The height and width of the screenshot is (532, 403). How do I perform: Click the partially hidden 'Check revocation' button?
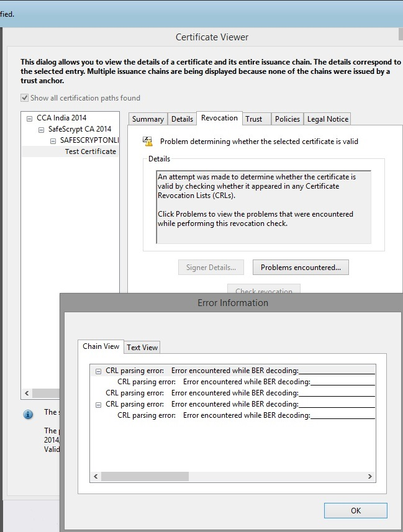(x=264, y=289)
